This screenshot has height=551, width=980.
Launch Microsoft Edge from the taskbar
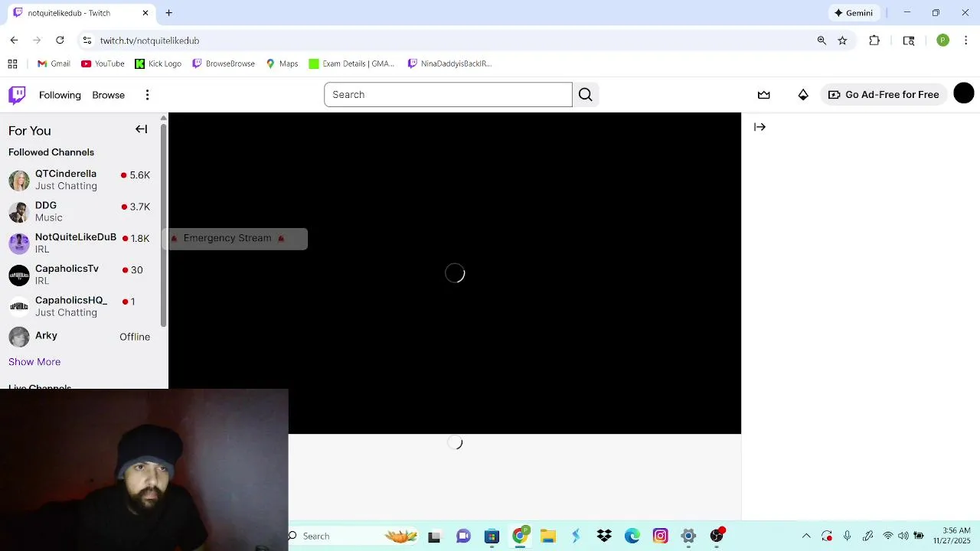[632, 536]
